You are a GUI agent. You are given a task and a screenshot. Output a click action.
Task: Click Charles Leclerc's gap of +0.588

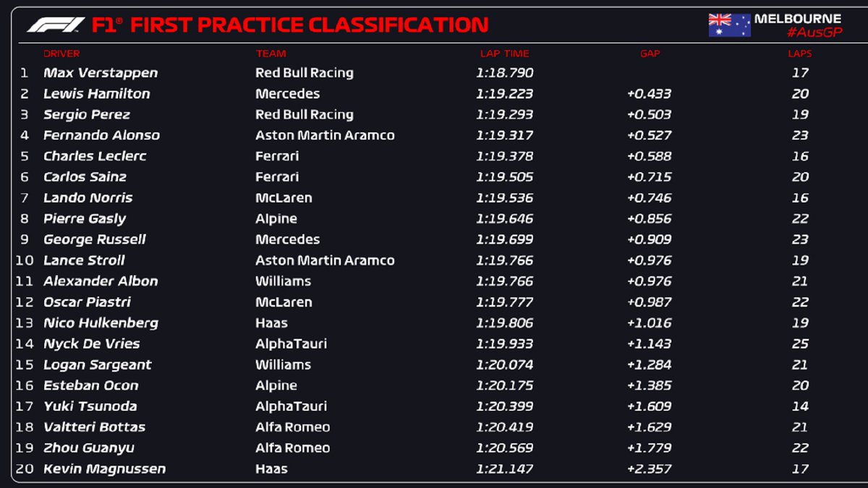pos(650,156)
